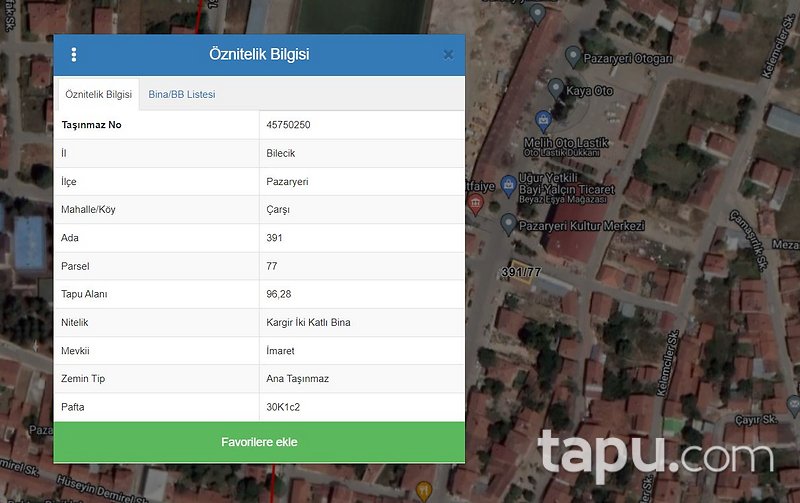Switch to the Bina/BB Listesi tab
Screen dimensions: 800x503
[x=182, y=94]
